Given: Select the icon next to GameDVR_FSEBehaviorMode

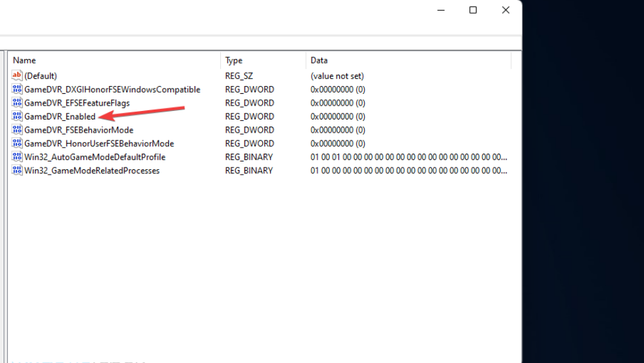Looking at the screenshot, I should pos(17,130).
